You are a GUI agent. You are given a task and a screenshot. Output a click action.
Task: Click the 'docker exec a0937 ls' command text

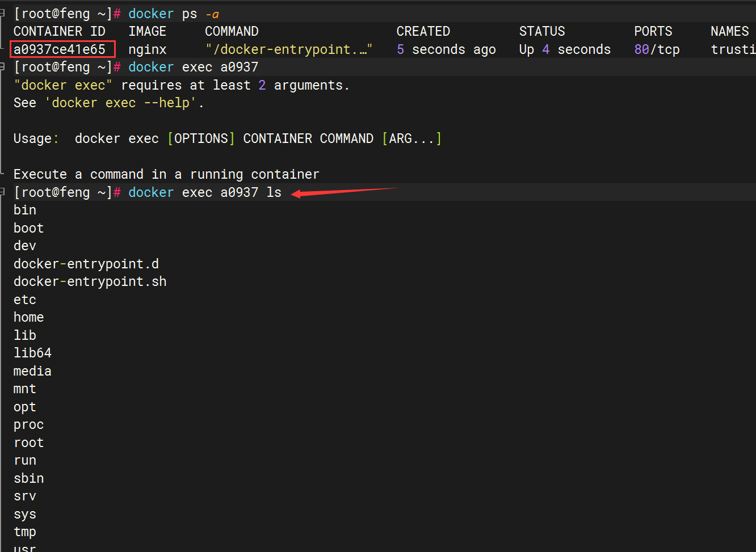tap(205, 192)
